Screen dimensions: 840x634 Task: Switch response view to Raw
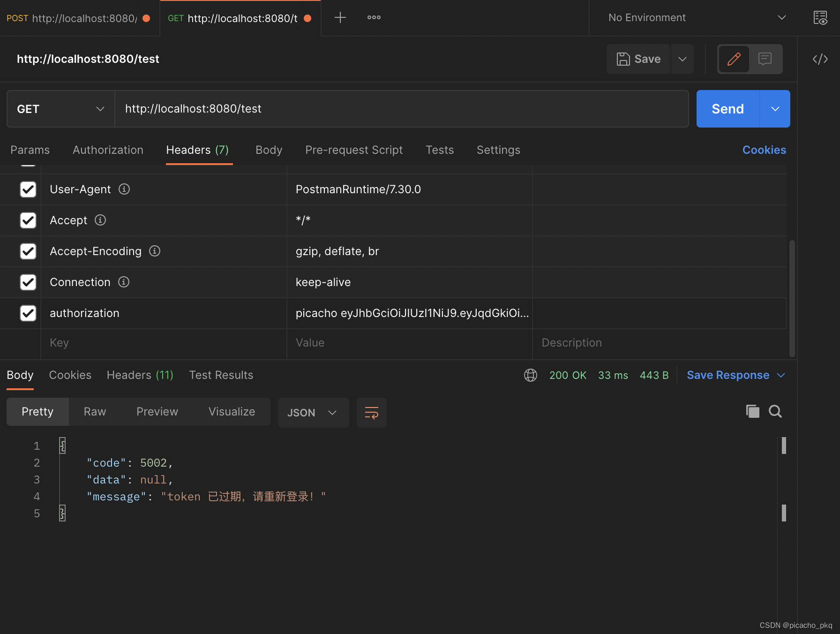[95, 412]
